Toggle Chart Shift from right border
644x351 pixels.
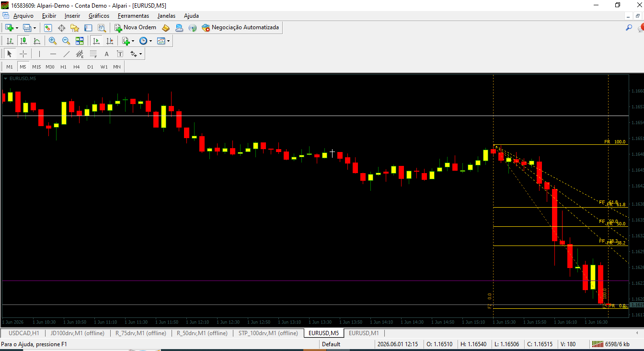[x=110, y=41]
